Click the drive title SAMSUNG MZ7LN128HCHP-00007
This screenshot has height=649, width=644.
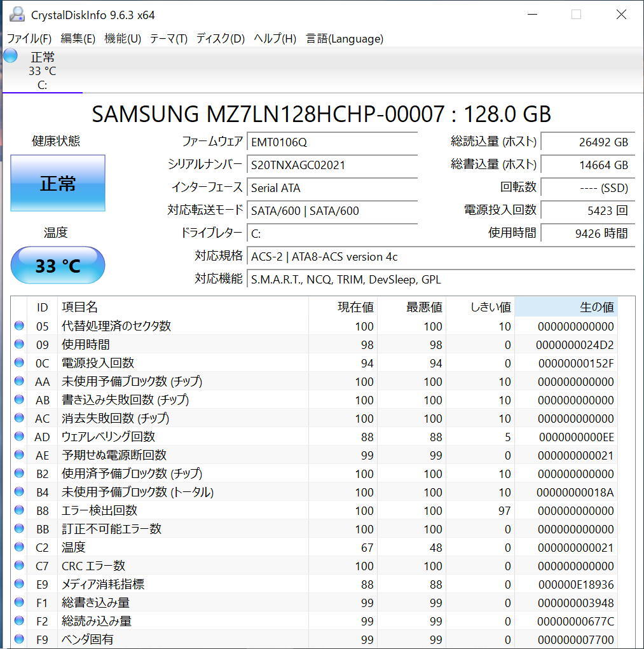tap(268, 114)
